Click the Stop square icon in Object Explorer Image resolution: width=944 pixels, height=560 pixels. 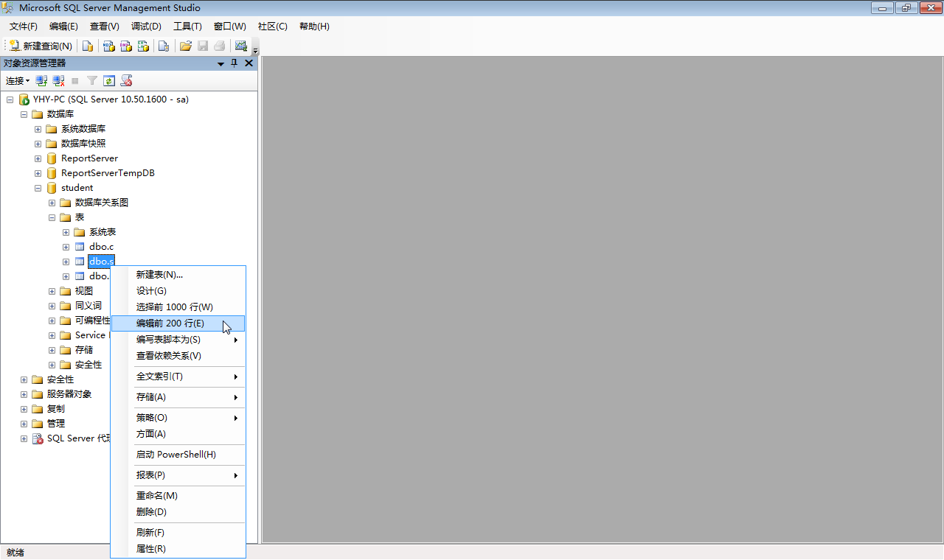[x=75, y=80]
